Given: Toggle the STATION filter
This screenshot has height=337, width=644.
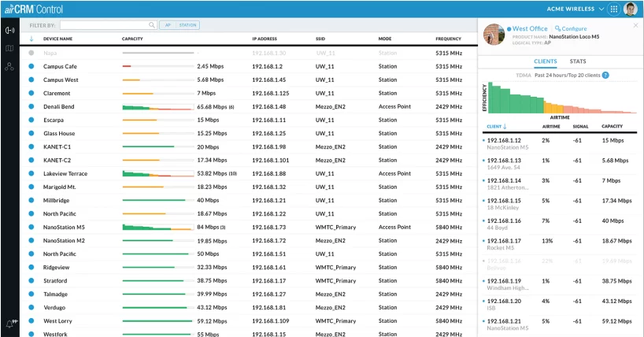Looking at the screenshot, I should click(187, 25).
